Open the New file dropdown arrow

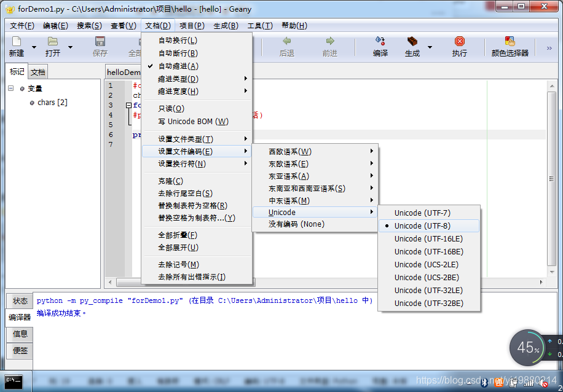click(34, 47)
